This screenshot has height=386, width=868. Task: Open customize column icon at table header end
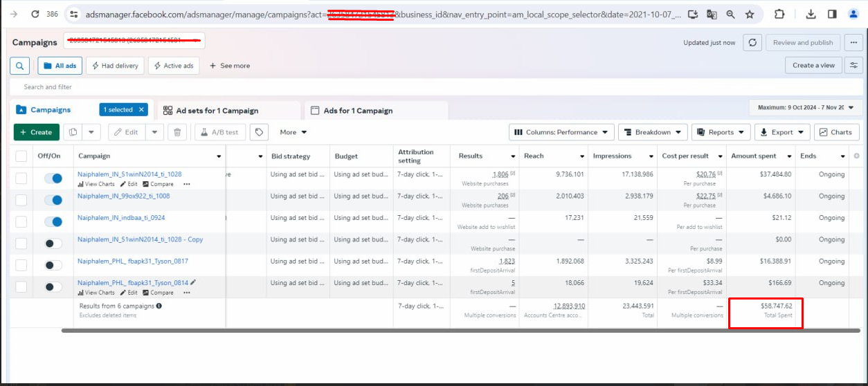pyautogui.click(x=856, y=156)
